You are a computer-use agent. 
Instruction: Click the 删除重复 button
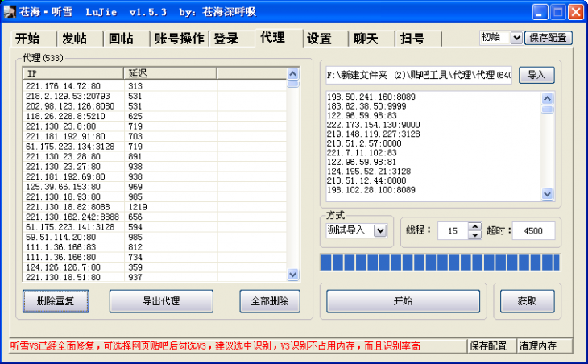click(x=56, y=301)
